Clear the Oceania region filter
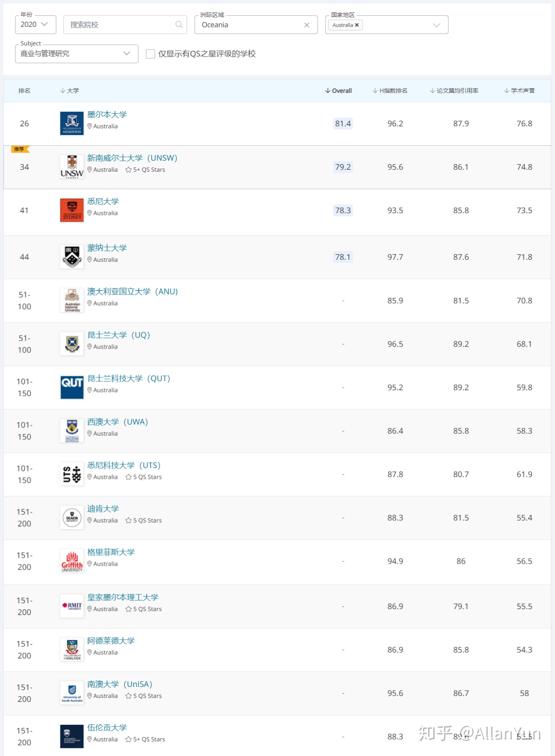 click(x=307, y=25)
